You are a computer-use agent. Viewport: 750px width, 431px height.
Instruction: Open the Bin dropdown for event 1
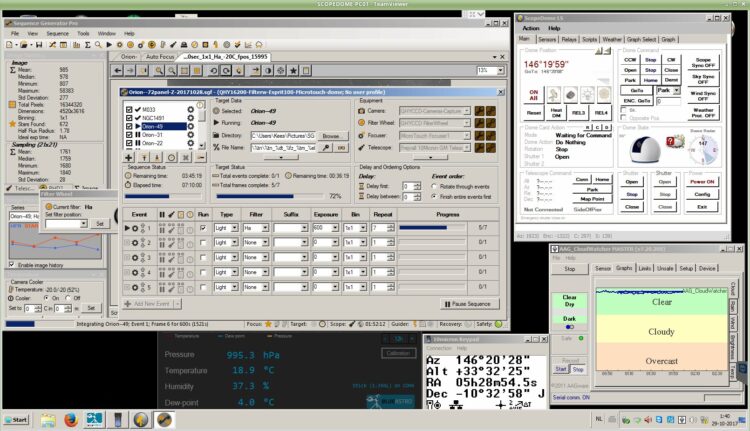point(363,228)
